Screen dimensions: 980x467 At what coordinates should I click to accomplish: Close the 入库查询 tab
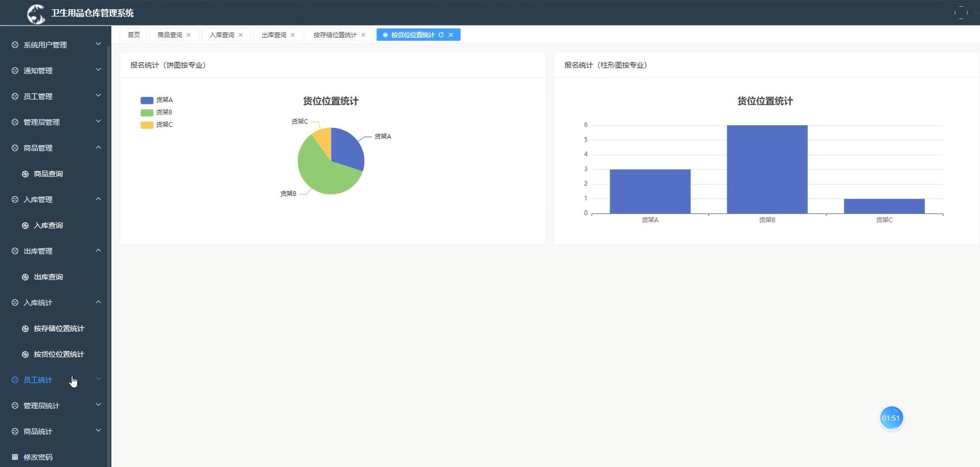coord(241,35)
